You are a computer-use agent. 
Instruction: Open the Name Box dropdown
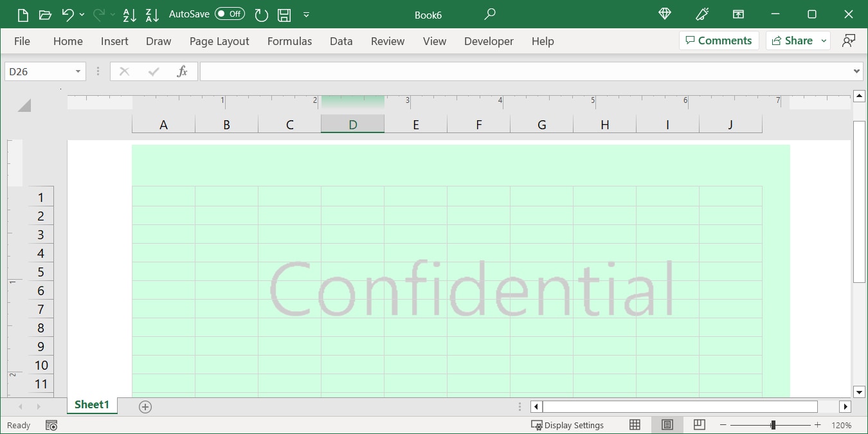click(78, 71)
